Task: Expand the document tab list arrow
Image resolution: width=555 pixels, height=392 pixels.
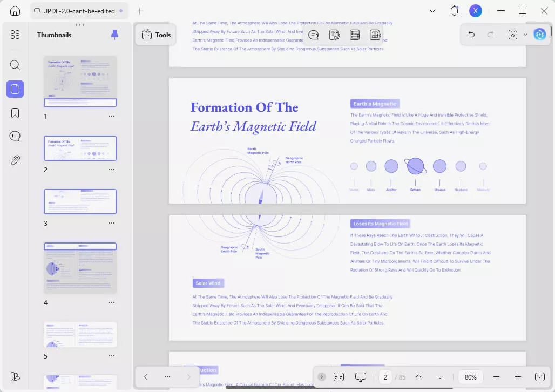Action: (x=432, y=10)
